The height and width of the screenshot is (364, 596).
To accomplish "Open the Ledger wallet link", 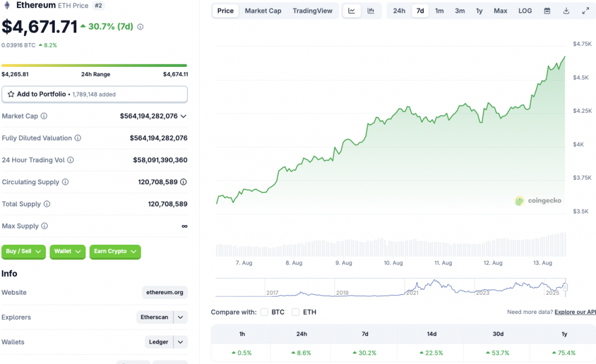I will coord(158,342).
